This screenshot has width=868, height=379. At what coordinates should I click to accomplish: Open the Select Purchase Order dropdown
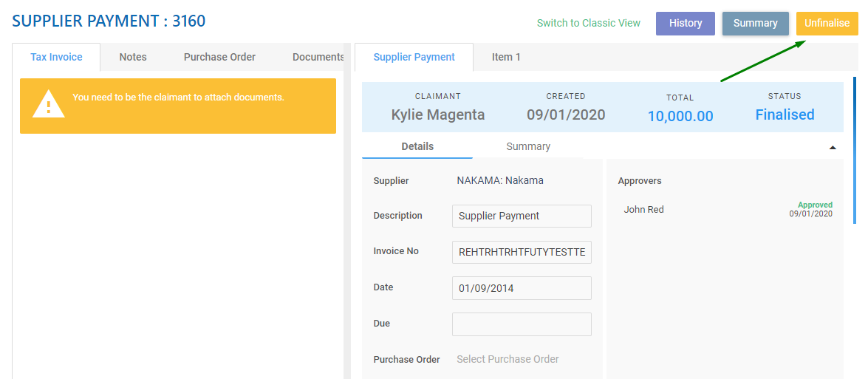(508, 359)
